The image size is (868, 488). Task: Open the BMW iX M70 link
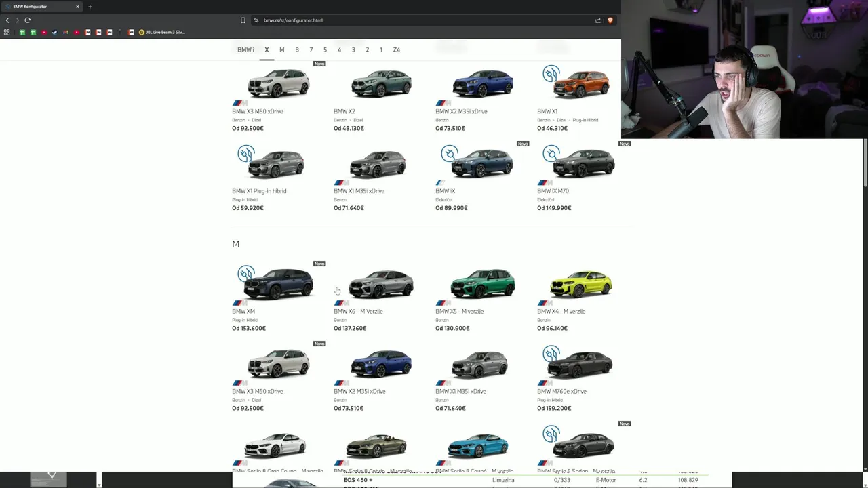[x=553, y=191]
